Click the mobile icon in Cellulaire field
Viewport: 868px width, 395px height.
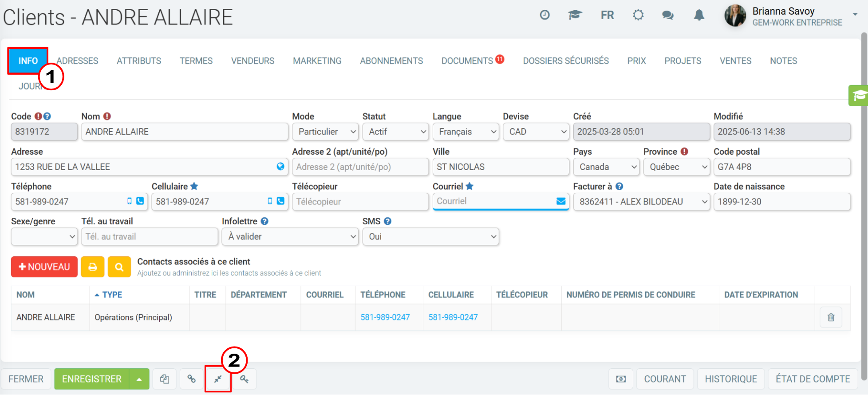270,201
